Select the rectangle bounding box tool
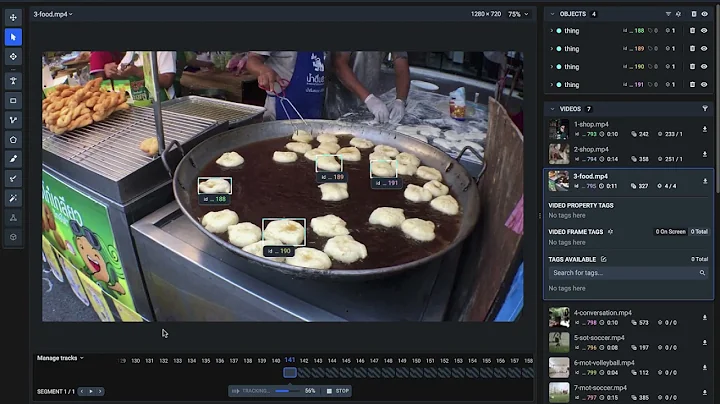This screenshot has height=404, width=720. coord(13,101)
